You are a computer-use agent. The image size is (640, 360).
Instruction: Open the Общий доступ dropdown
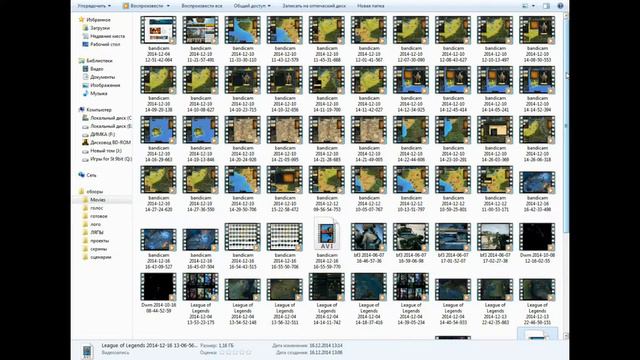[251, 6]
